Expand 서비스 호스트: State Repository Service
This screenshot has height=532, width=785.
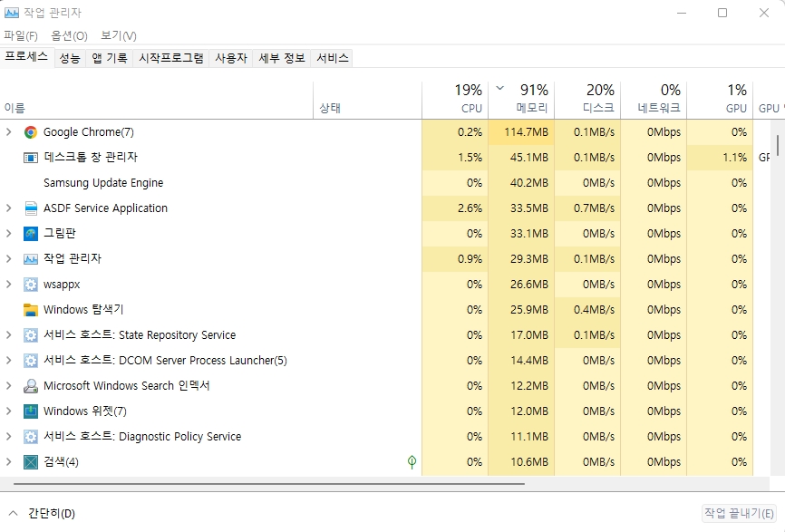coord(8,335)
